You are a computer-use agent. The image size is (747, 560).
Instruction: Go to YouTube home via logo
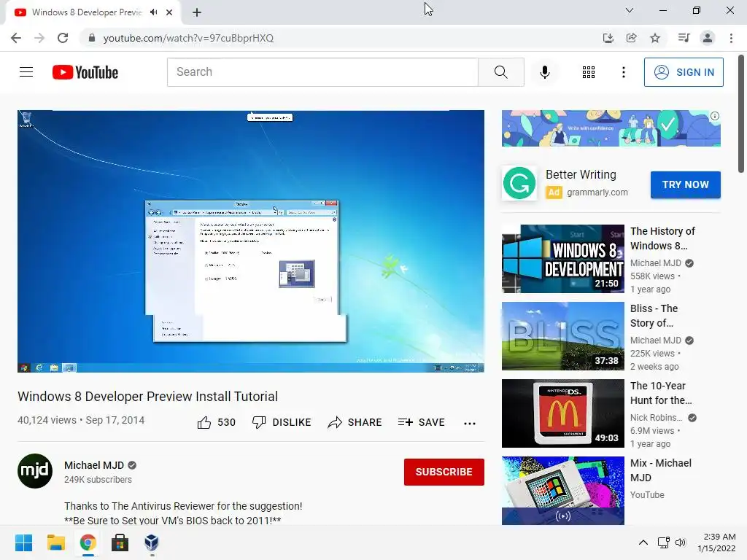pyautogui.click(x=85, y=72)
